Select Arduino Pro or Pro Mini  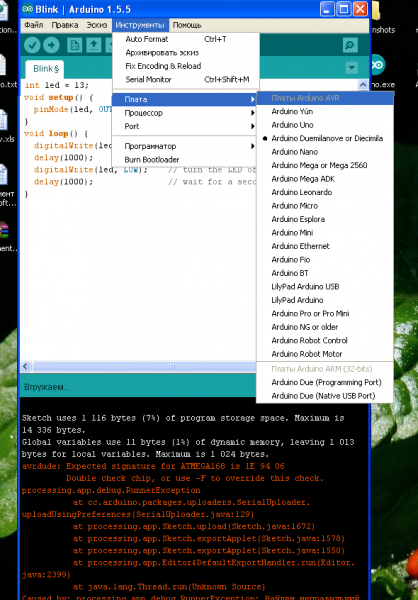tap(325, 313)
